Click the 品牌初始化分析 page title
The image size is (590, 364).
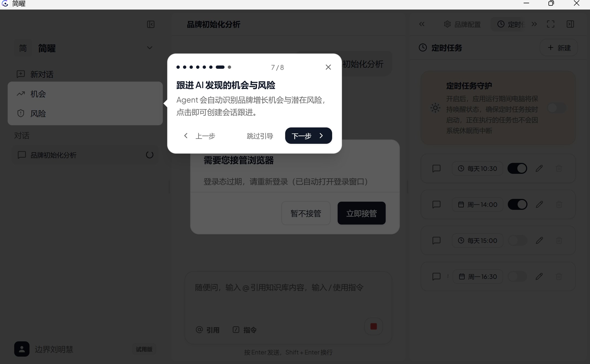pyautogui.click(x=213, y=24)
